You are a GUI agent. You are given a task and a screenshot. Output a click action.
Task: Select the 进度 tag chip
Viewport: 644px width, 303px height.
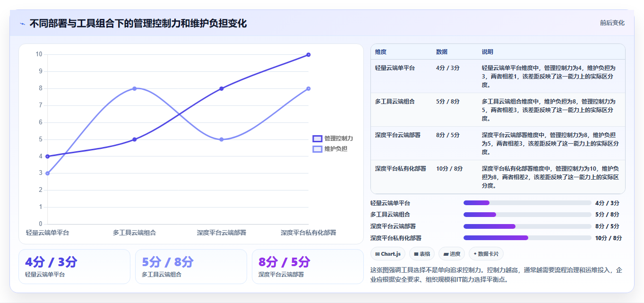[x=452, y=254]
